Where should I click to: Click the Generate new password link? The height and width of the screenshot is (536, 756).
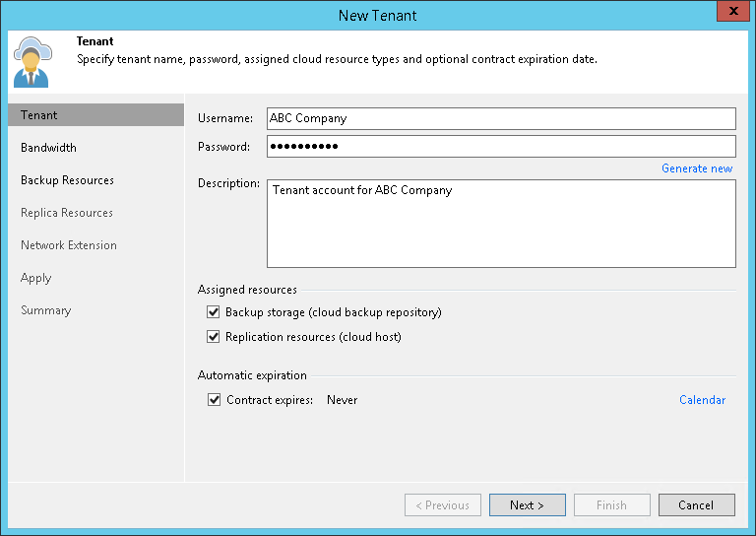pos(697,168)
